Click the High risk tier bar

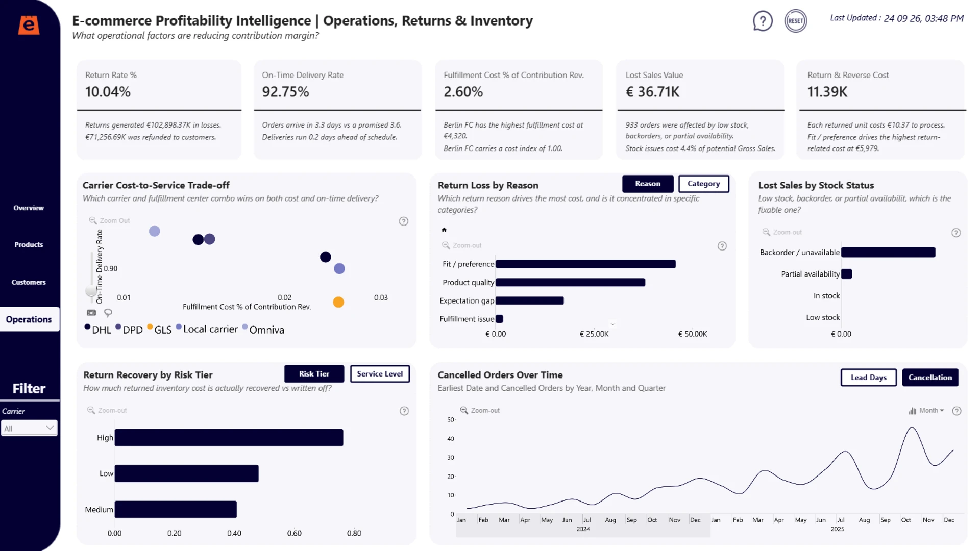(229, 438)
